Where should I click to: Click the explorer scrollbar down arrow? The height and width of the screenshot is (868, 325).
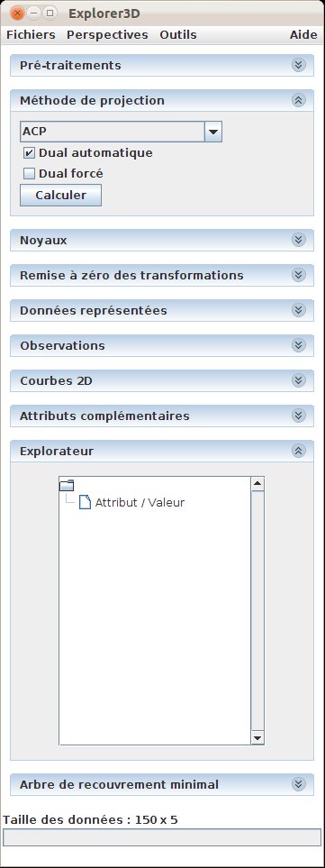tap(257, 738)
